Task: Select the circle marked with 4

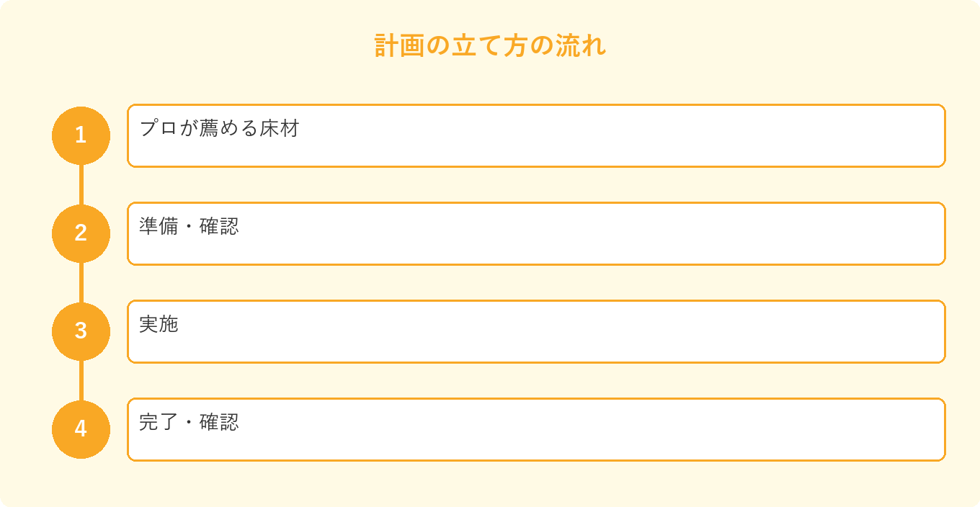Action: tap(81, 429)
